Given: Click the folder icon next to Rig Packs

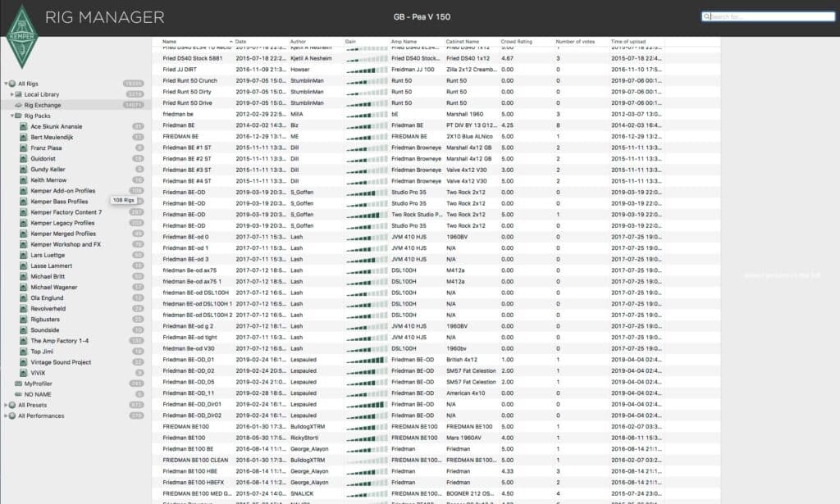Looking at the screenshot, I should (x=19, y=116).
